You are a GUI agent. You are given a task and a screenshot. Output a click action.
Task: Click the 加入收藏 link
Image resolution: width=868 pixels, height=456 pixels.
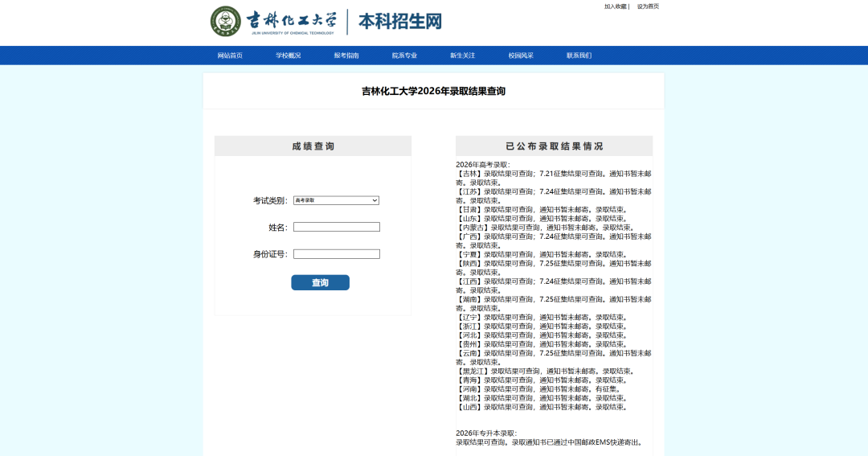tap(615, 6)
